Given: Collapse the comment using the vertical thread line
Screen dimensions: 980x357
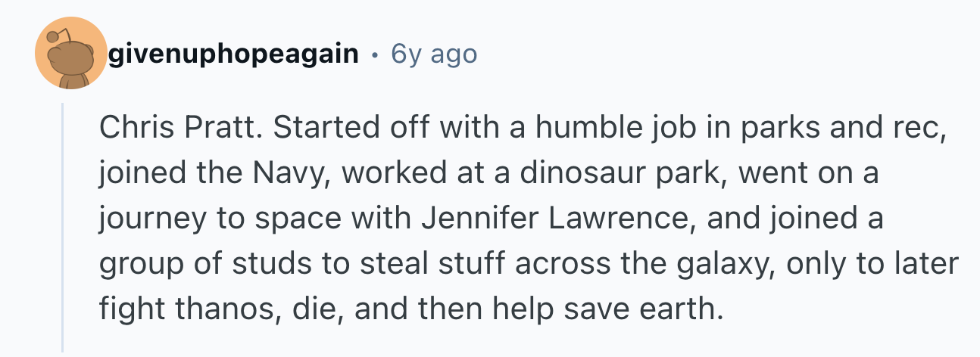Looking at the screenshot, I should click(x=62, y=227).
